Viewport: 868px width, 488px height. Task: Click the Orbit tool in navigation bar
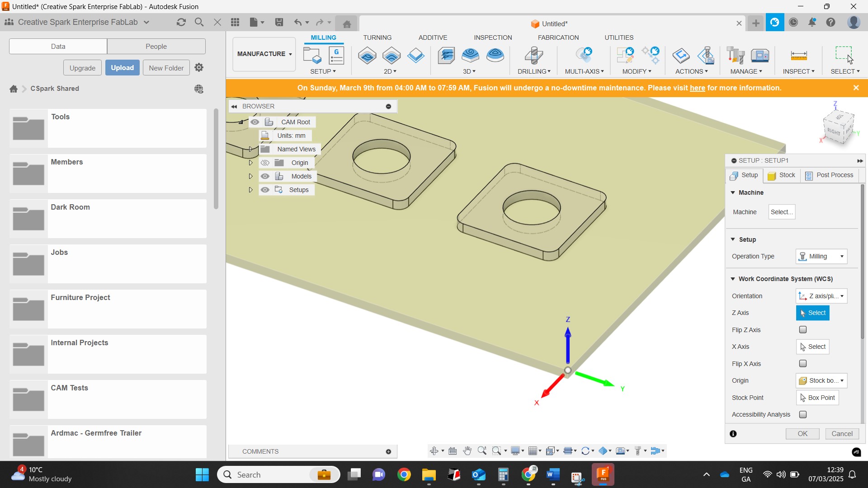434,450
